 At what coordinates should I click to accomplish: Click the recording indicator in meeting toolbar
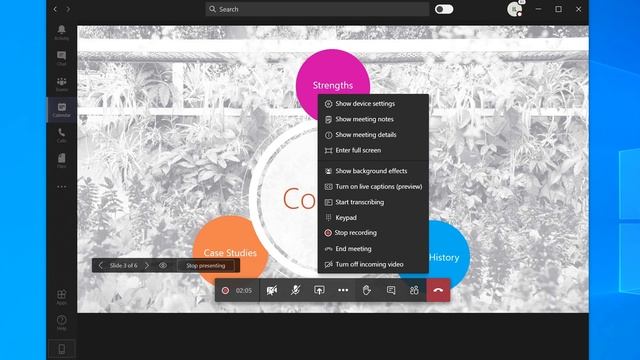pyautogui.click(x=225, y=291)
